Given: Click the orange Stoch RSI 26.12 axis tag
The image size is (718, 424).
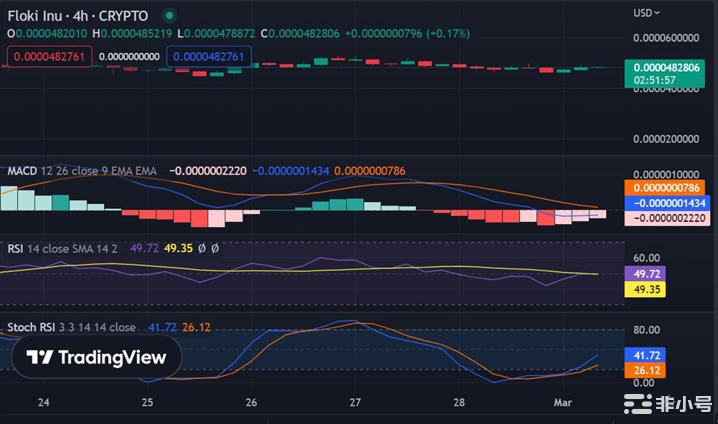Looking at the screenshot, I should [641, 370].
